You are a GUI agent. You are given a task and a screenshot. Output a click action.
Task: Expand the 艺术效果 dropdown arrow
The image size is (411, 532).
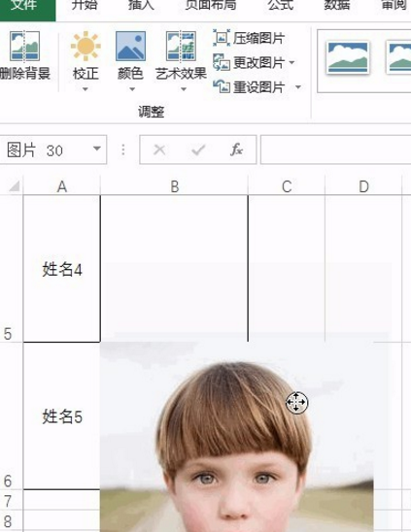click(184, 89)
